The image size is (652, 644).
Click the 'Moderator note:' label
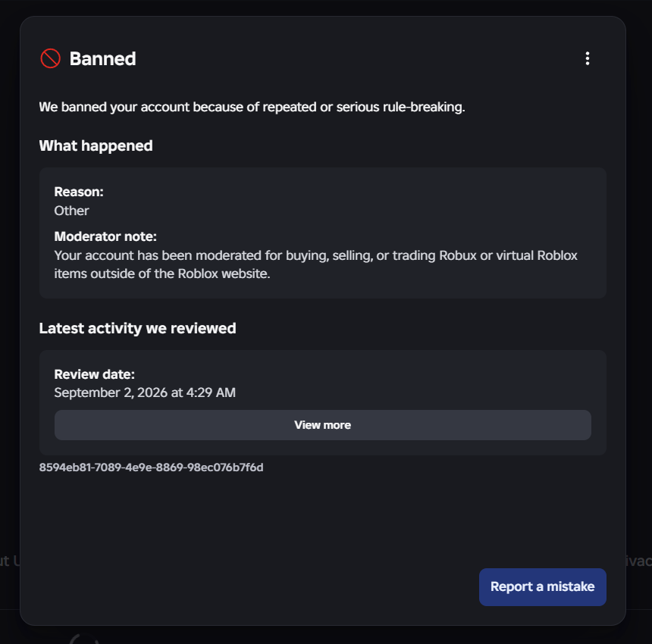pyautogui.click(x=105, y=236)
